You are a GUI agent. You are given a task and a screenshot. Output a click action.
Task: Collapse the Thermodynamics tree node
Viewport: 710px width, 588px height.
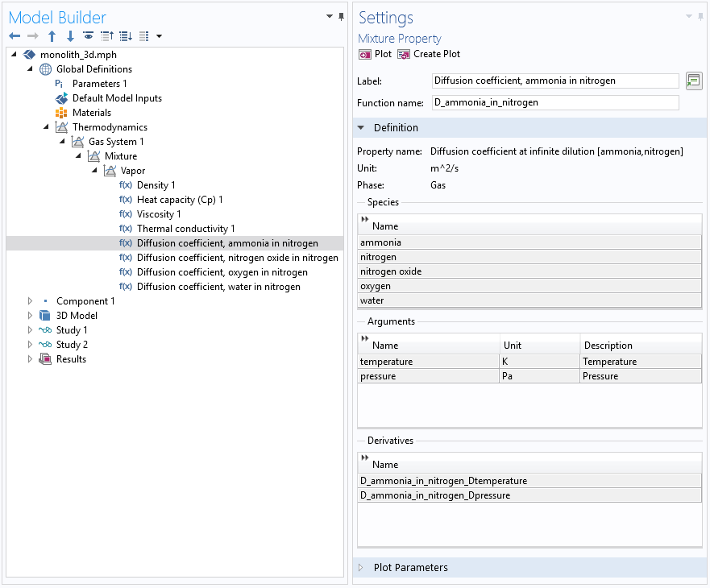point(46,127)
